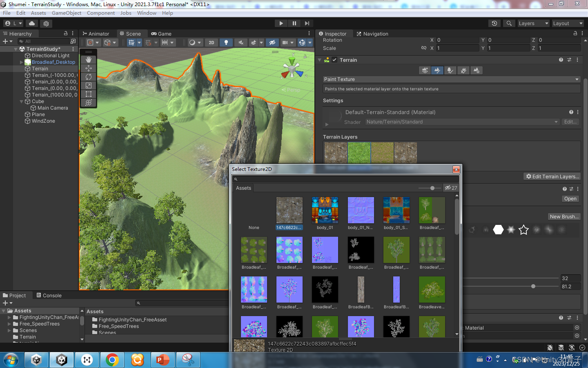Select the hexagon terrain brush
This screenshot has width=588, height=368.
pos(498,230)
